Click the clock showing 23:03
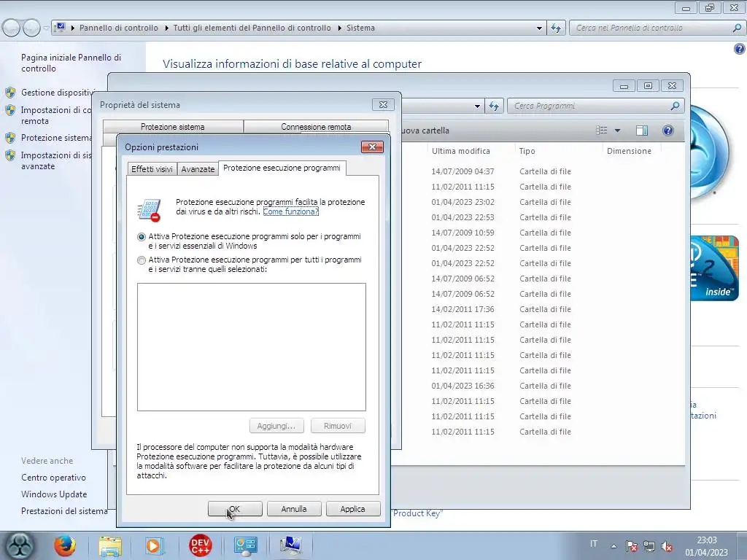Image resolution: width=747 pixels, height=560 pixels. tap(706, 540)
